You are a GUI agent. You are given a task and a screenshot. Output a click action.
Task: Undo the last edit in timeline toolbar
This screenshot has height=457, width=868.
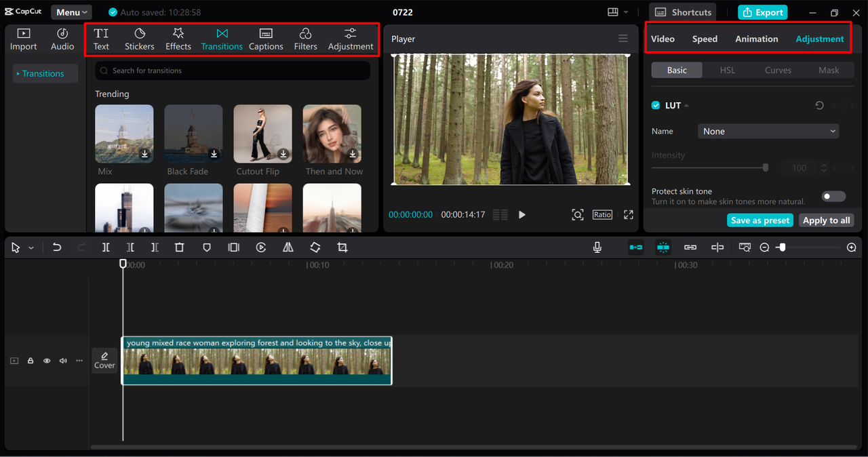(57, 247)
